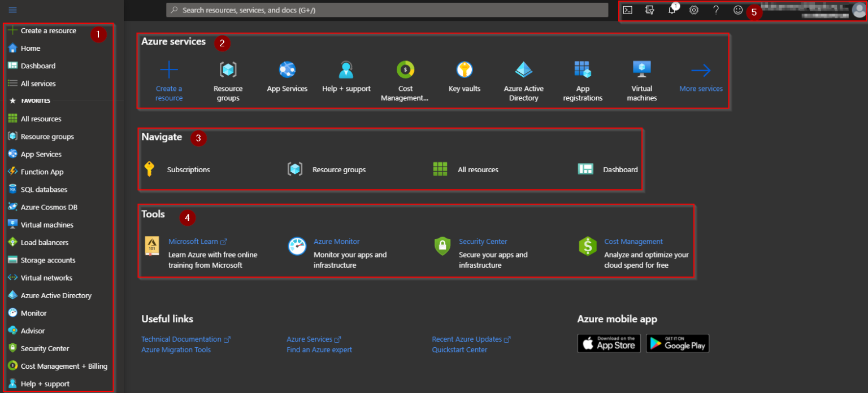Collapse the portal hamburger menu
The width and height of the screenshot is (868, 393).
[x=12, y=10]
